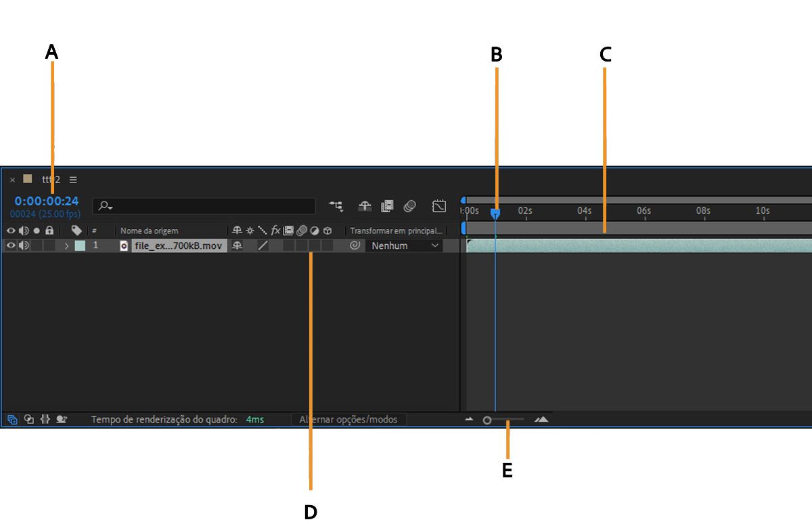
Task: Open the Graph Editor
Action: point(439,206)
